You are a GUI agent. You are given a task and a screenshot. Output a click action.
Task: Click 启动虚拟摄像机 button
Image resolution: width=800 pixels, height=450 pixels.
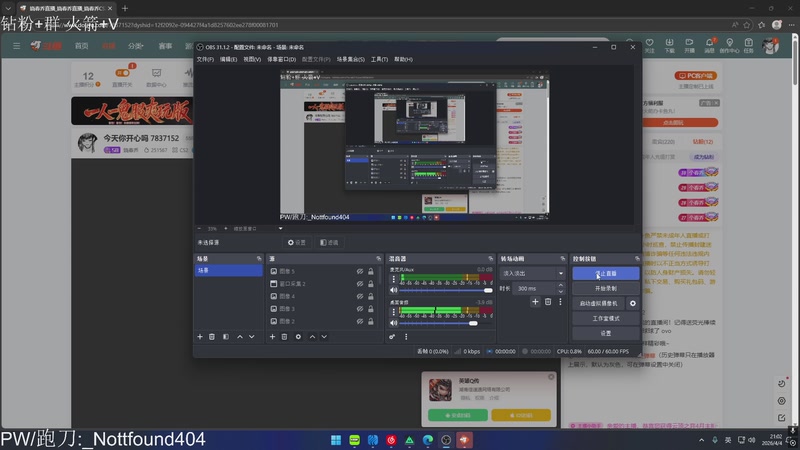point(599,303)
